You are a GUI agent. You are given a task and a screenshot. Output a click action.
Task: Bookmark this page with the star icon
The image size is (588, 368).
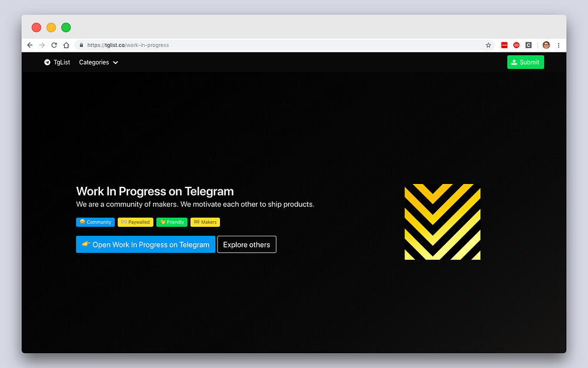[488, 45]
